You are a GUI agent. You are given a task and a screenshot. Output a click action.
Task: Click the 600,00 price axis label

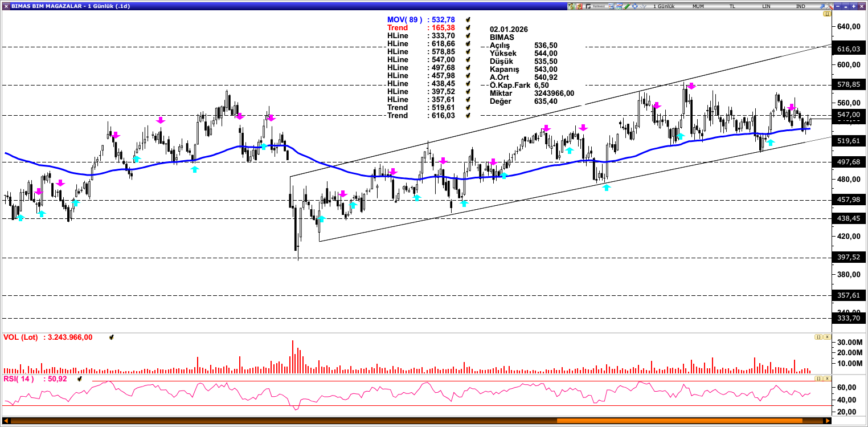click(849, 64)
